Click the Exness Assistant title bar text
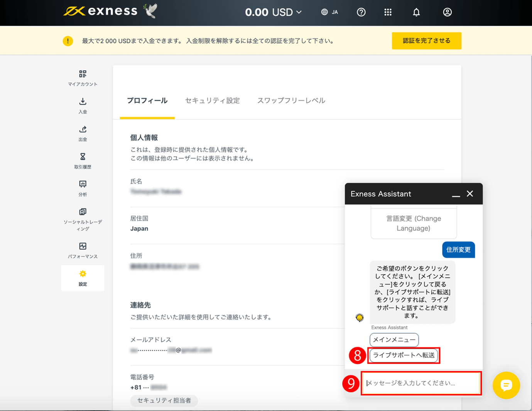The image size is (532, 411). pyautogui.click(x=381, y=194)
